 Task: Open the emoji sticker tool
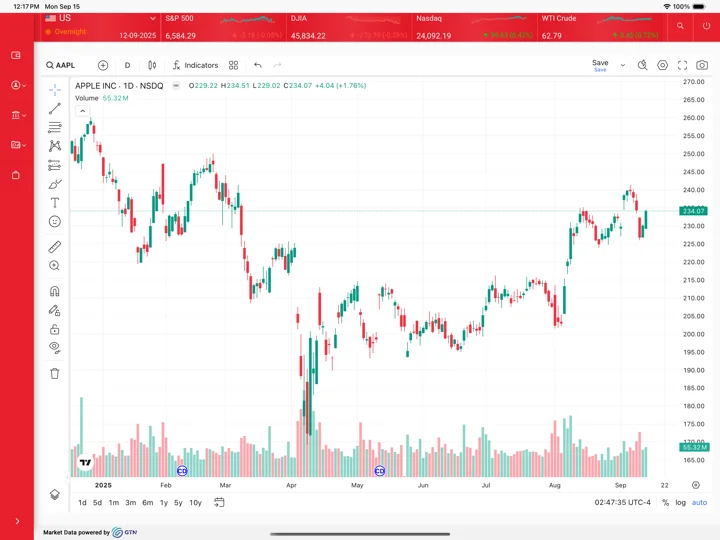pos(55,222)
